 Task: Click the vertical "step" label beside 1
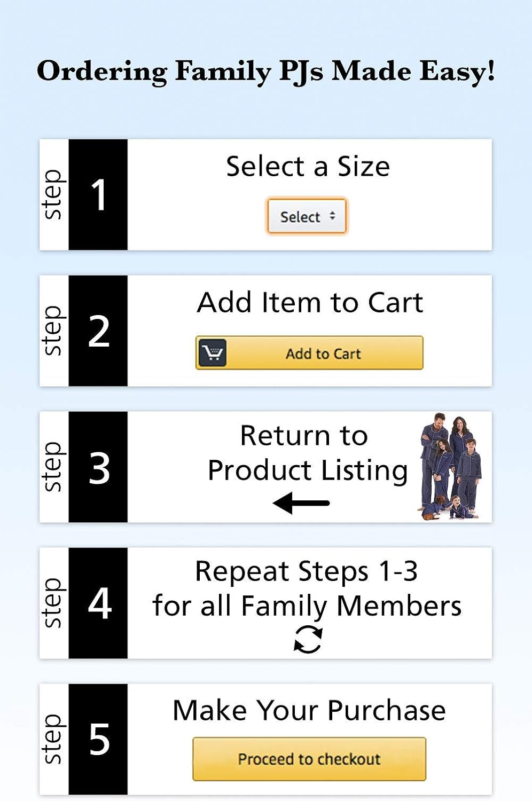click(x=53, y=194)
